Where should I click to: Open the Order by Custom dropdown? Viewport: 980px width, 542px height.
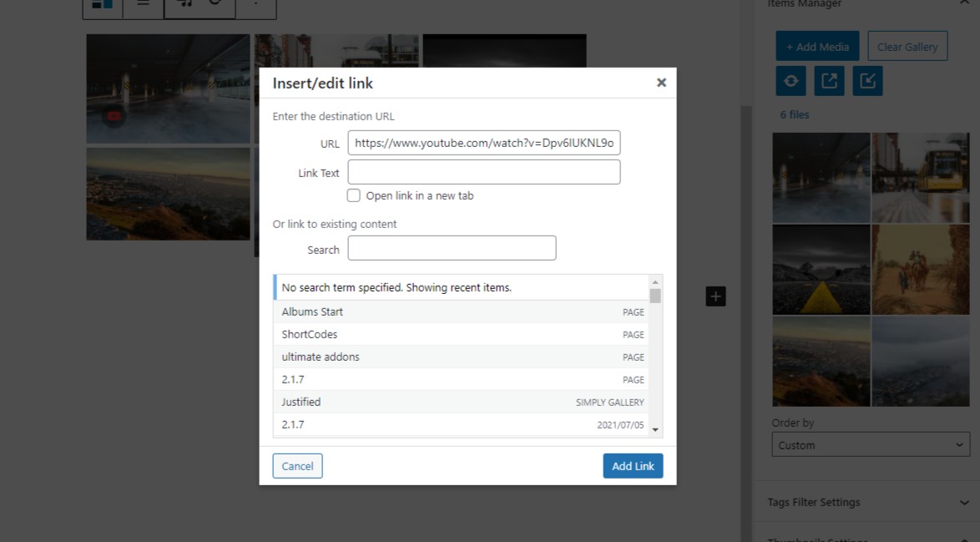coord(870,445)
